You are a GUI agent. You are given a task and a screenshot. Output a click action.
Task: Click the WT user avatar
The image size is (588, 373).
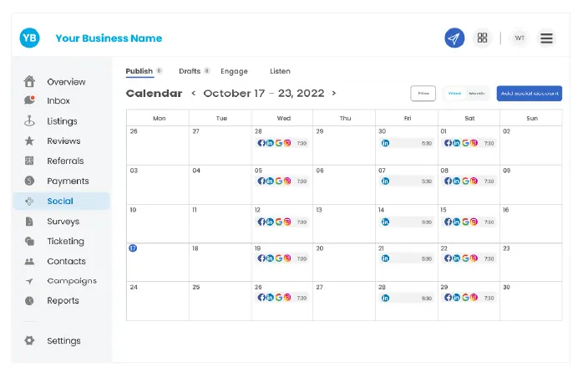(520, 38)
